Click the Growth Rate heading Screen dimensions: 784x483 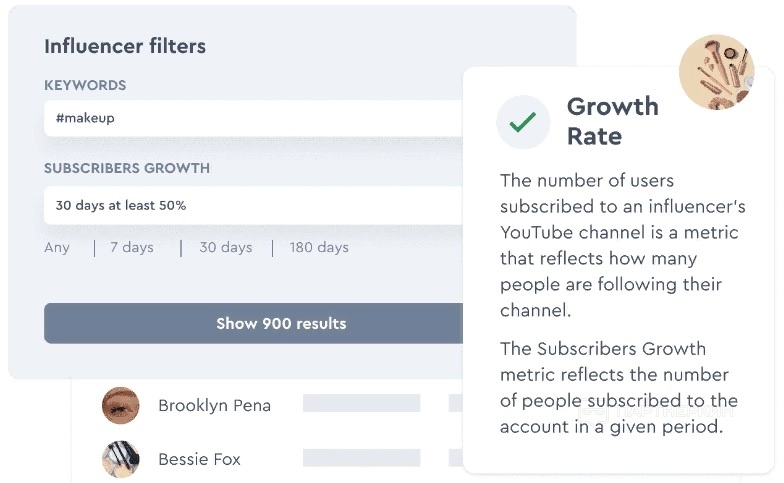[x=612, y=121]
